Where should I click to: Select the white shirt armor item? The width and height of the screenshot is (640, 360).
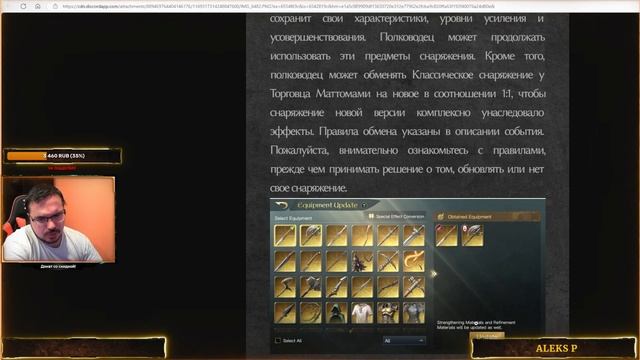tap(362, 313)
